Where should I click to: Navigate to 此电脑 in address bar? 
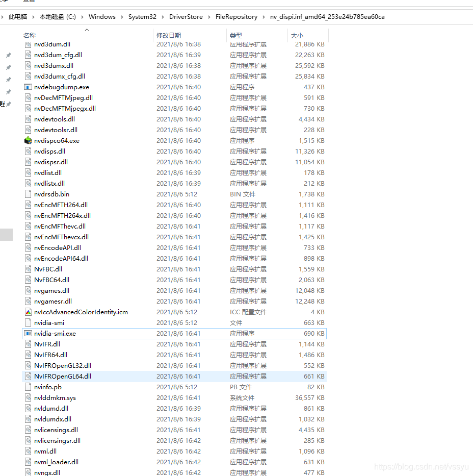coord(18,17)
